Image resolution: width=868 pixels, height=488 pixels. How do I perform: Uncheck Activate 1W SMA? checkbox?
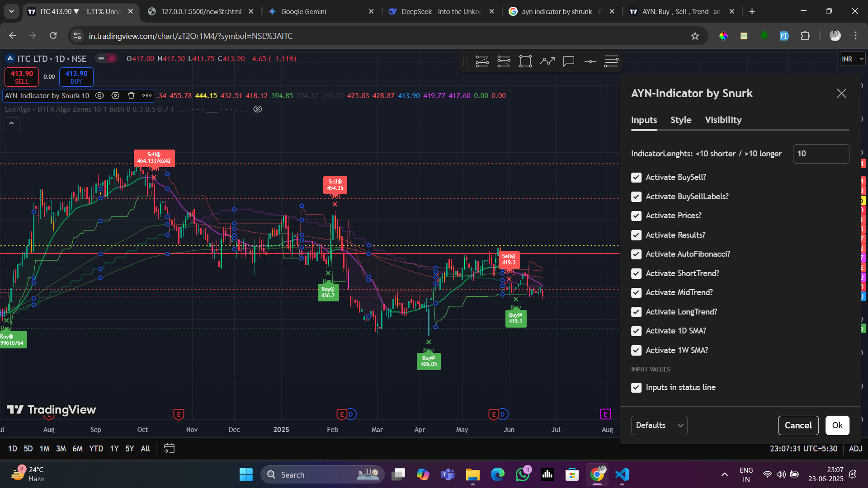tap(636, 350)
